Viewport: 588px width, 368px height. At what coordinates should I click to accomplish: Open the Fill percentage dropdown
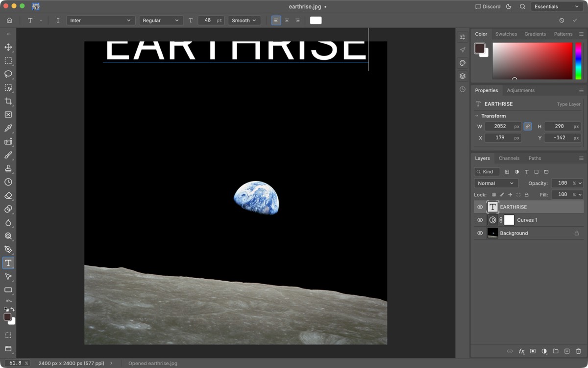click(x=580, y=195)
